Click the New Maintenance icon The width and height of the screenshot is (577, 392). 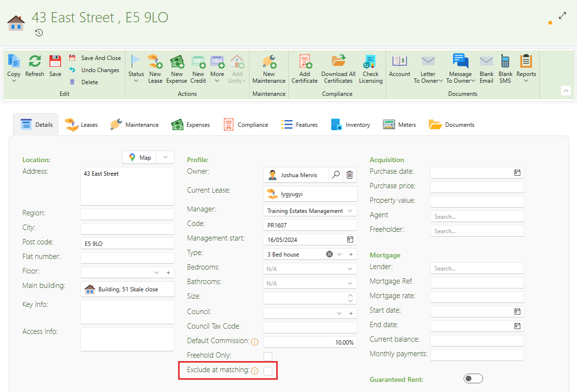269,61
